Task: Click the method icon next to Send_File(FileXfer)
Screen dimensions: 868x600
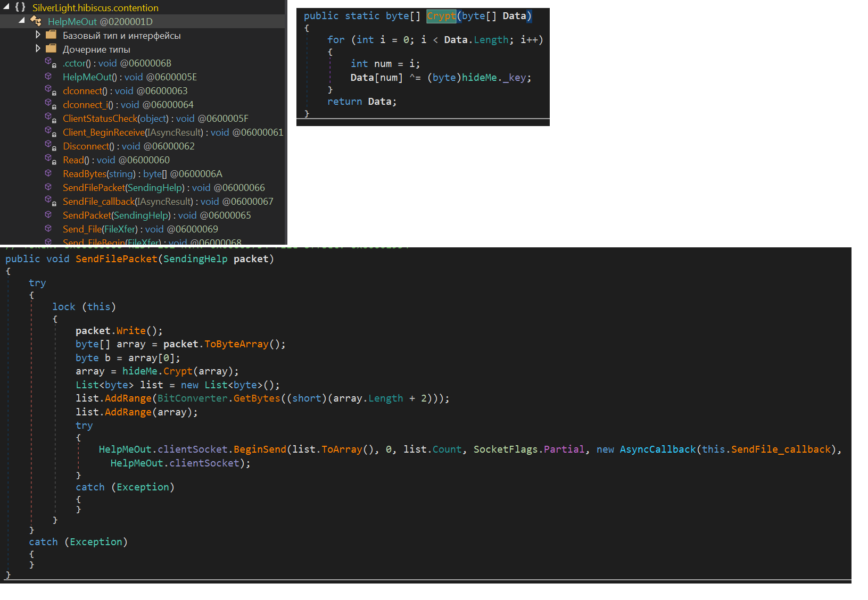Action: (x=48, y=229)
